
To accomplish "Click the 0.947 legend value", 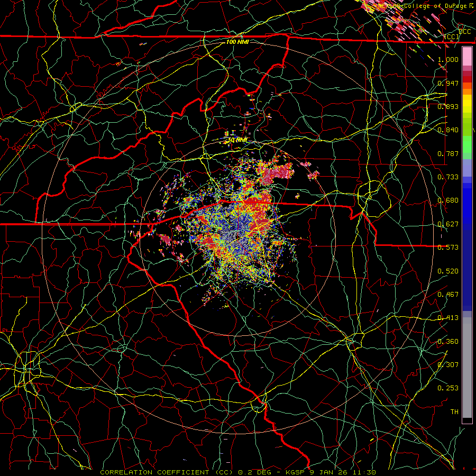I will pyautogui.click(x=448, y=83).
